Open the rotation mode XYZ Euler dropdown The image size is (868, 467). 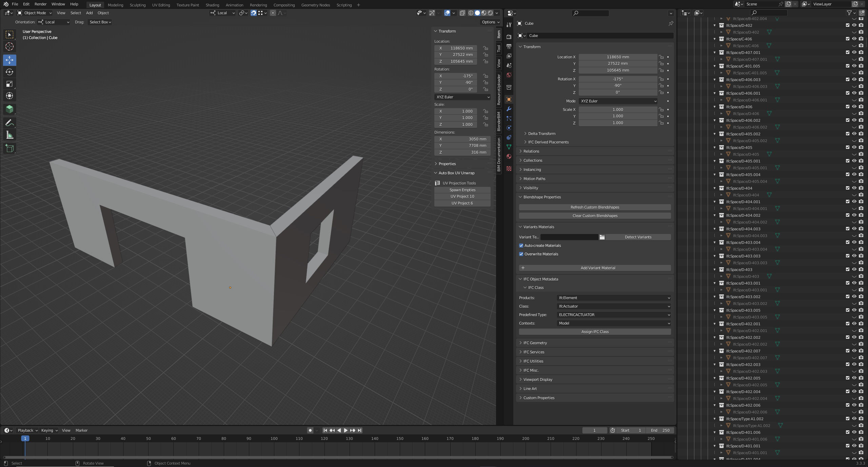click(x=618, y=101)
